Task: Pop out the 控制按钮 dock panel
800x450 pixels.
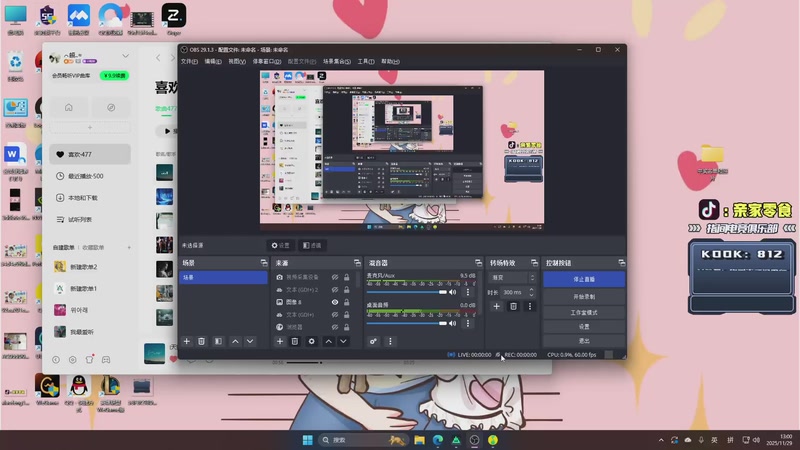Action: click(621, 263)
